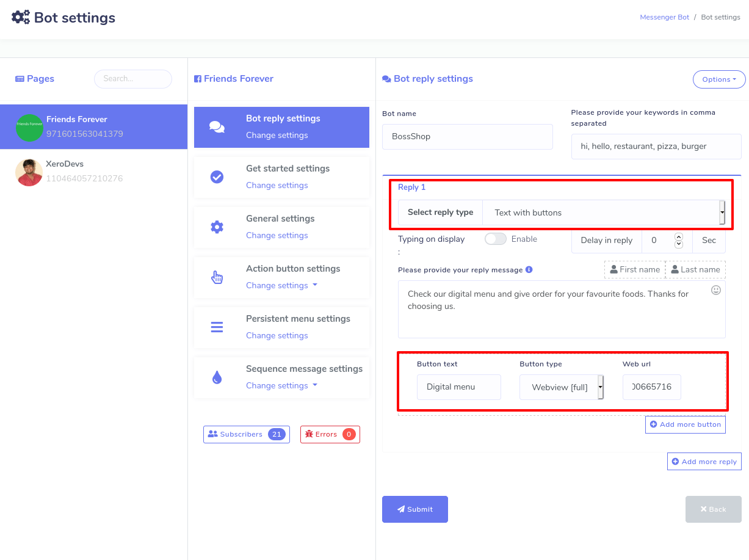Click the Bot name input field
Image resolution: width=749 pixels, height=560 pixels.
click(x=467, y=137)
